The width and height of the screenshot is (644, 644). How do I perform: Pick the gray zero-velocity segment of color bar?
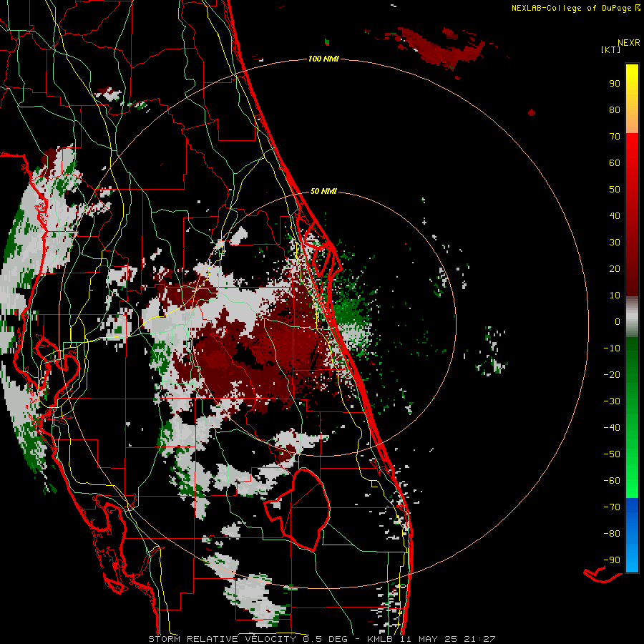pyautogui.click(x=632, y=317)
